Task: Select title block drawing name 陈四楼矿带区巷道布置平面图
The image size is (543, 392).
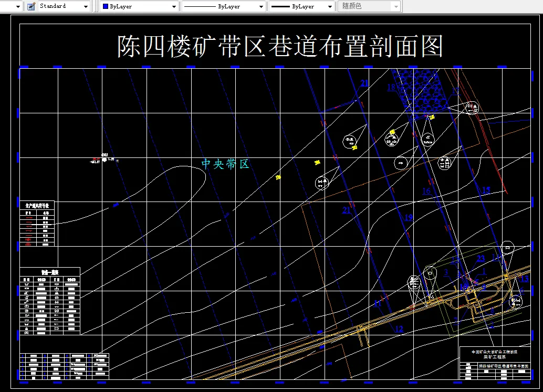Action: click(504, 366)
